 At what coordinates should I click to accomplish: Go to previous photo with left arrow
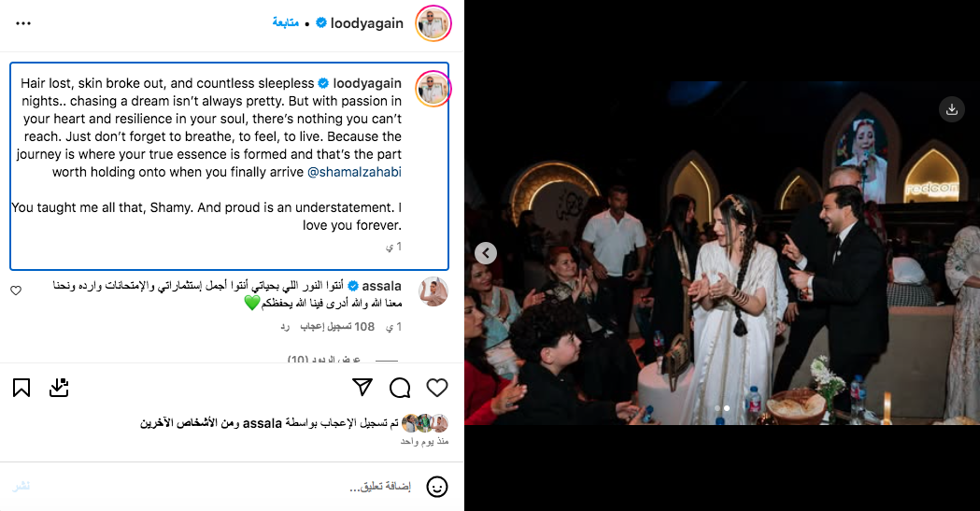coord(486,253)
